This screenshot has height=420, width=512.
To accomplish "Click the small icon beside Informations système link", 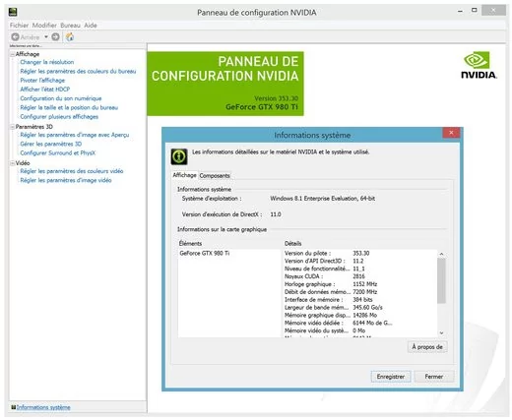I will click(14, 407).
